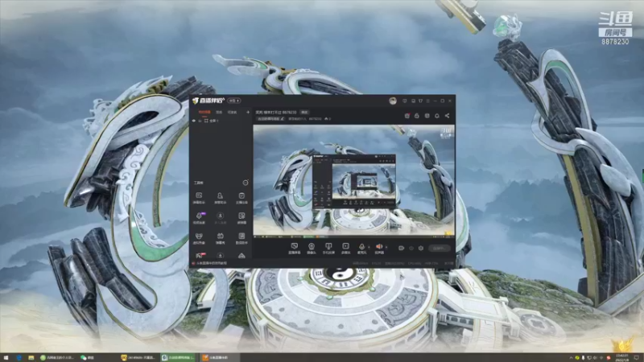Click the round icon beside the camcorder
Image resolution: width=644 pixels, height=362 pixels.
click(411, 249)
